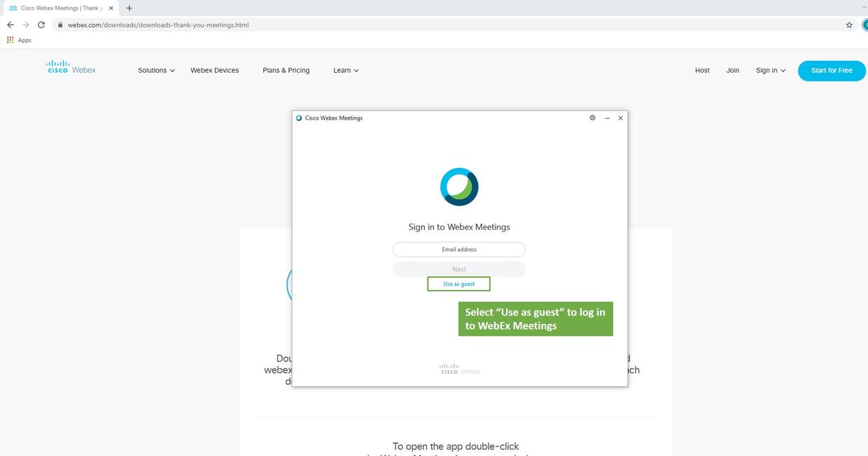Screen dimensions: 868x456
Task: Open a new browser tab with plus icon
Action: [x=129, y=8]
